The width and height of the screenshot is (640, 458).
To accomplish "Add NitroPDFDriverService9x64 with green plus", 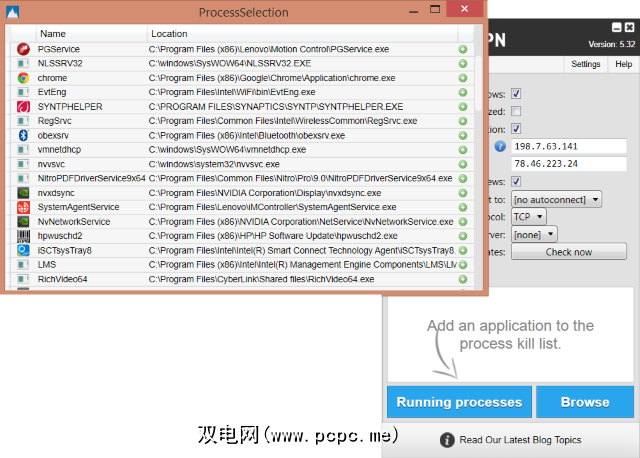I will click(x=462, y=178).
